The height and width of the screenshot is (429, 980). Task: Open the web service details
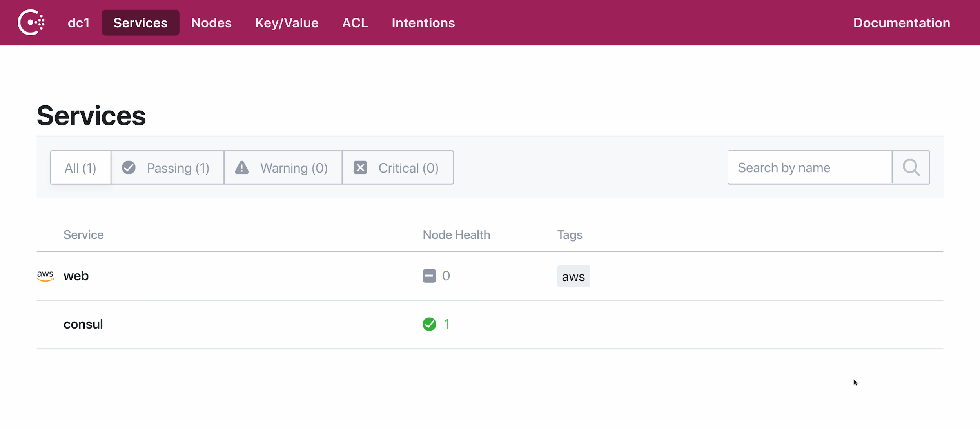tap(76, 276)
